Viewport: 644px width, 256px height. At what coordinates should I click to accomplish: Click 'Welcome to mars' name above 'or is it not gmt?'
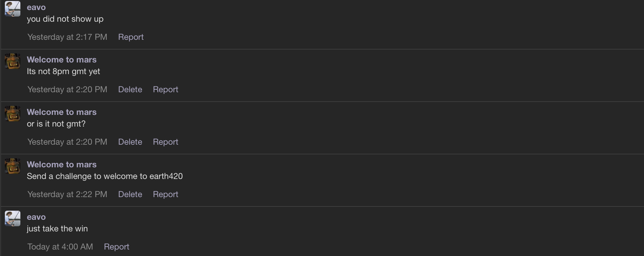click(x=61, y=112)
